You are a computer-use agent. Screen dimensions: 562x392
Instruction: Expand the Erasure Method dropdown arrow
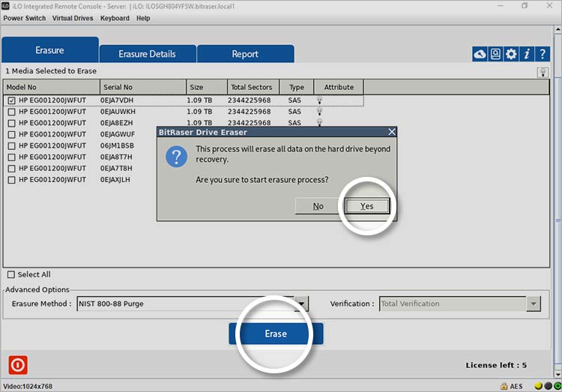tap(301, 304)
